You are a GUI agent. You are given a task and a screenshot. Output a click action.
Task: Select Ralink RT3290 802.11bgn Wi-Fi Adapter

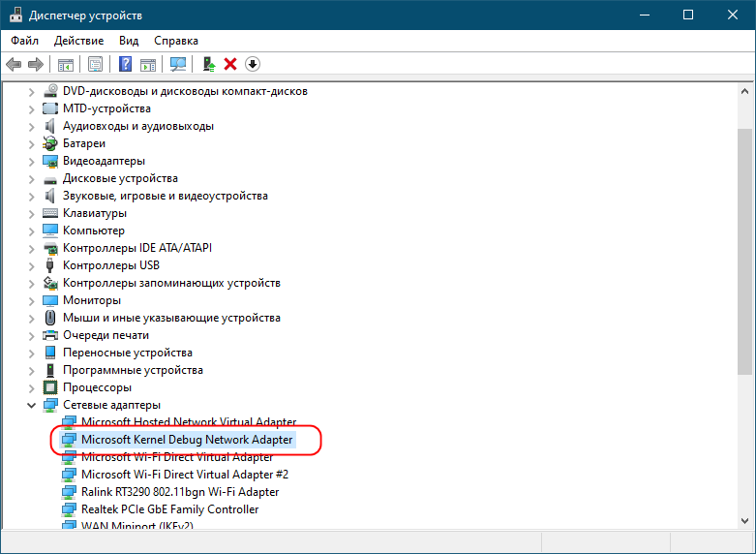180,492
